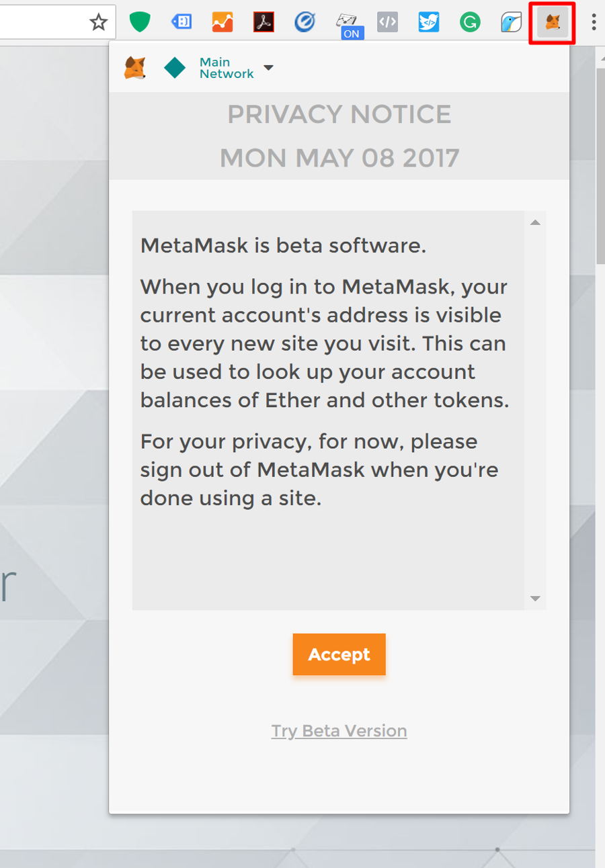
Task: Open the blue Twitter bird extension
Action: click(x=428, y=22)
